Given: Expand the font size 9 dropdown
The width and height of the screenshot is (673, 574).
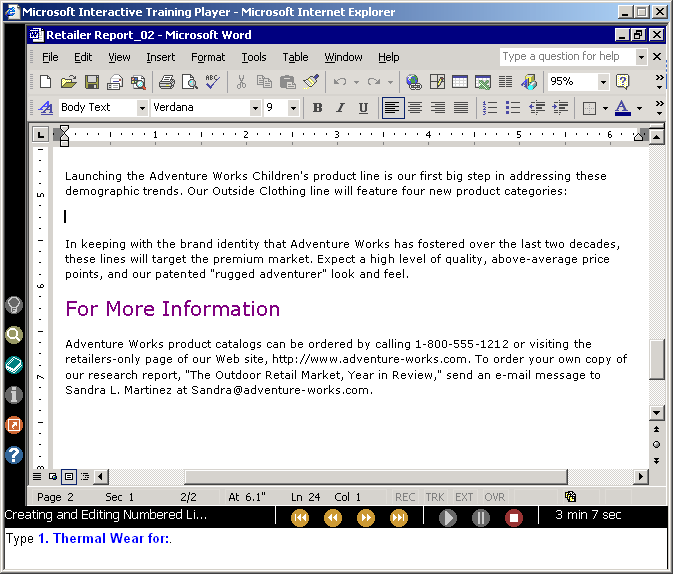Looking at the screenshot, I should 293,108.
